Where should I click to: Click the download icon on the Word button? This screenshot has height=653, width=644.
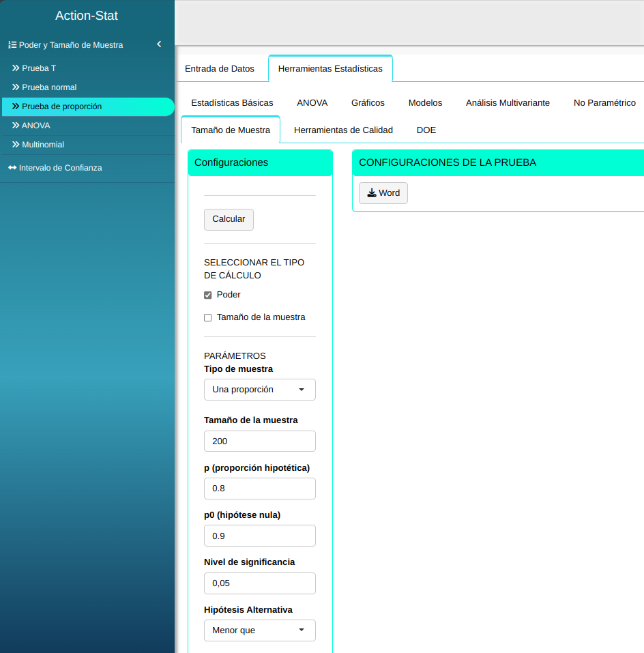(x=372, y=193)
